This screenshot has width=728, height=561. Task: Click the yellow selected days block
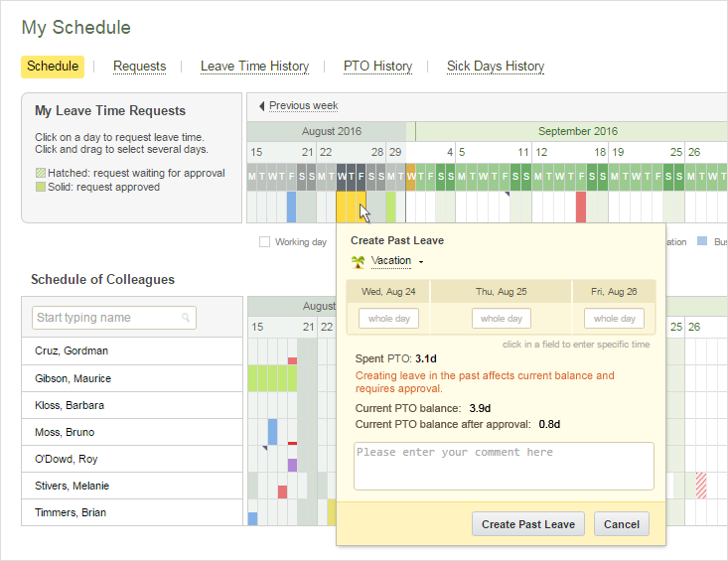[x=351, y=207]
